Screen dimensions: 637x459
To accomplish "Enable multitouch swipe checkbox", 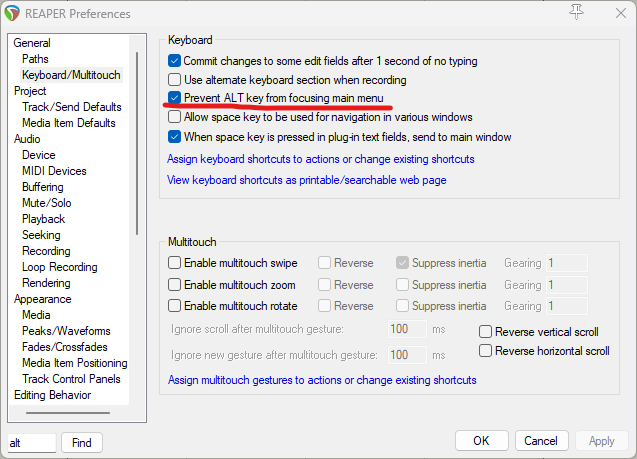I will tap(175, 263).
